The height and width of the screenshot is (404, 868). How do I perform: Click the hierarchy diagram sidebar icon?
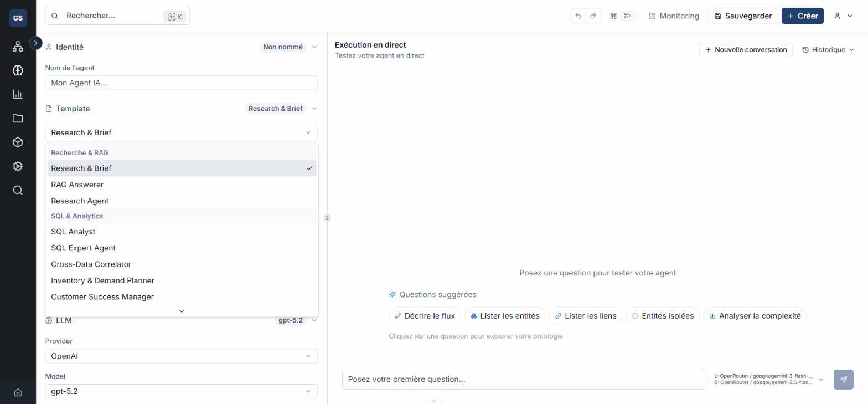[18, 47]
